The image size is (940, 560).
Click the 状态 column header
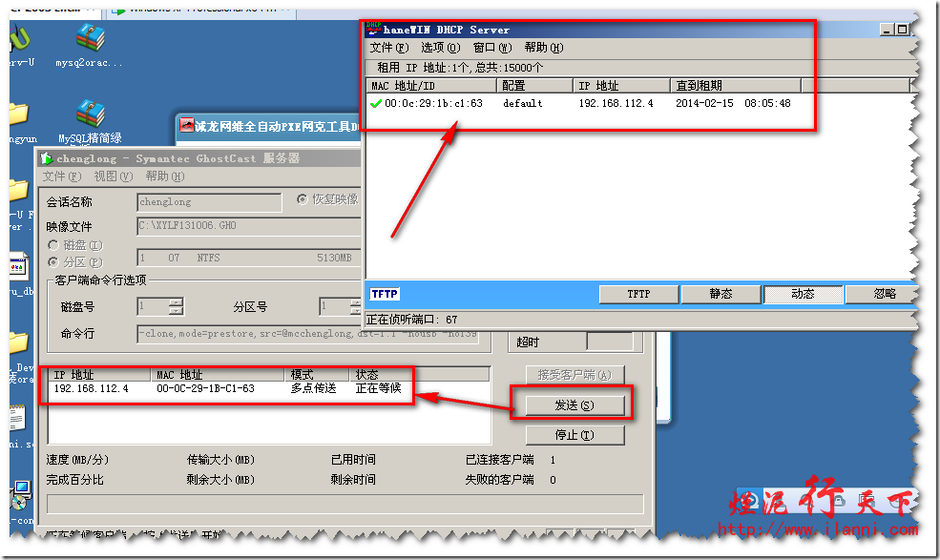(x=420, y=375)
